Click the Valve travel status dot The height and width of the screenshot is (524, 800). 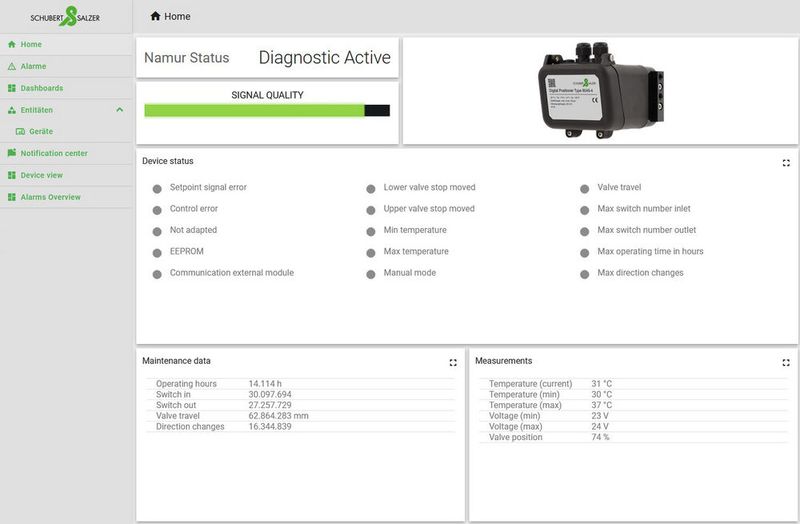[x=585, y=189]
